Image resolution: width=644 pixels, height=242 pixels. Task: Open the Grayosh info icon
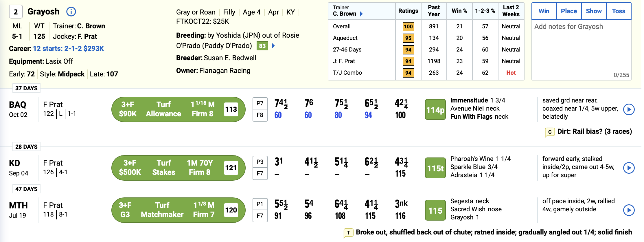coord(71,12)
